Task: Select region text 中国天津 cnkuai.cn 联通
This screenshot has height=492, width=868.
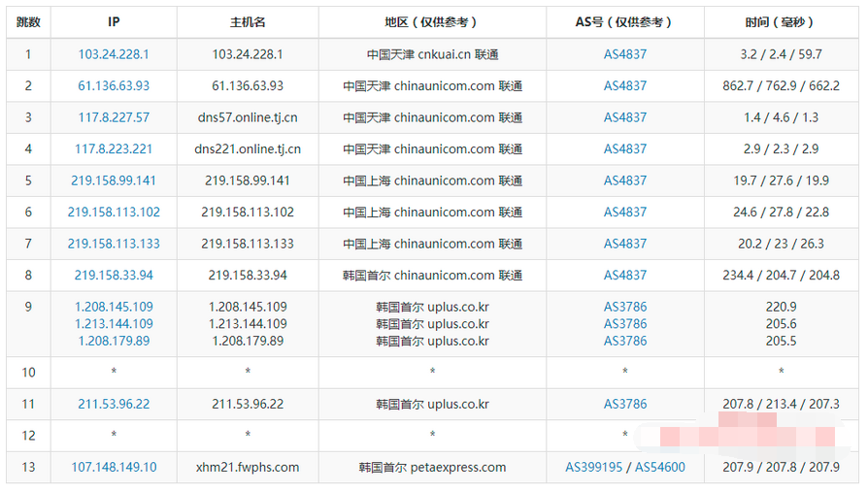Action: (432, 54)
